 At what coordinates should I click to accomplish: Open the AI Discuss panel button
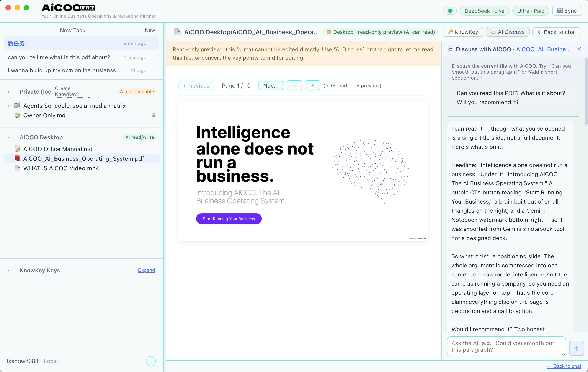[508, 32]
